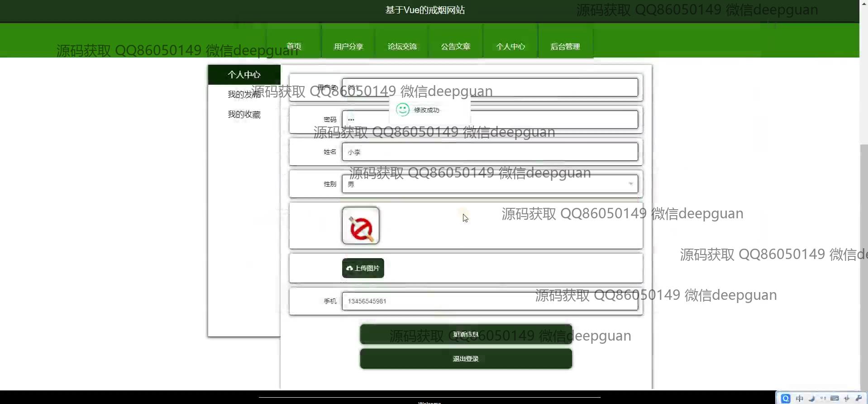Viewport: 868px width, 404px height.
Task: Submit with the 更新信息 button
Action: click(466, 334)
